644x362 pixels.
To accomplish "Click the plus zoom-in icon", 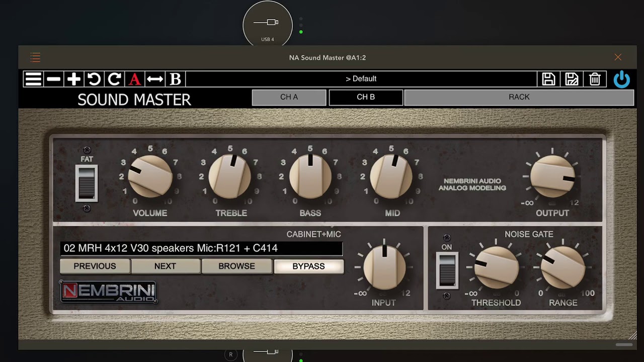I will [x=74, y=79].
